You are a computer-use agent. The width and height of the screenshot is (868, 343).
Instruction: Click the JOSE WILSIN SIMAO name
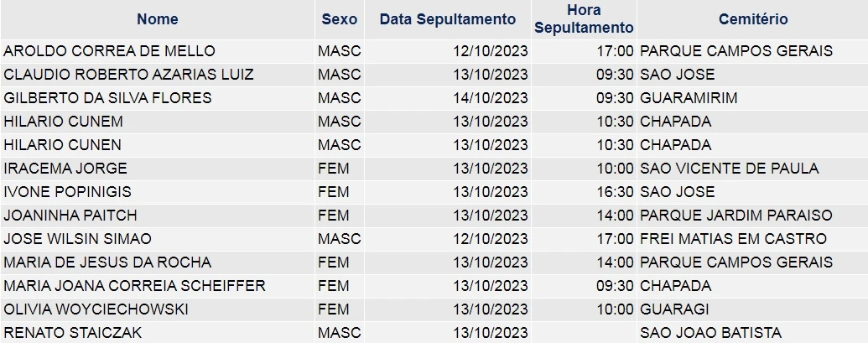pos(78,239)
